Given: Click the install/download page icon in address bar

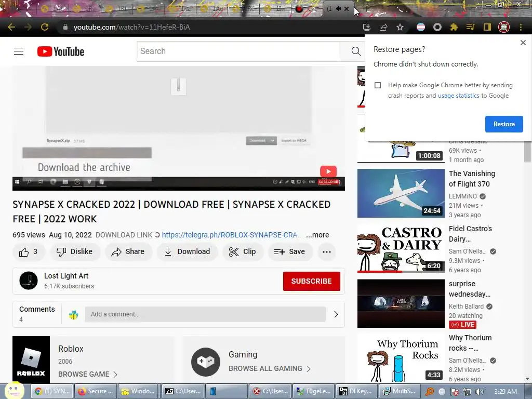Looking at the screenshot, I should point(366,27).
